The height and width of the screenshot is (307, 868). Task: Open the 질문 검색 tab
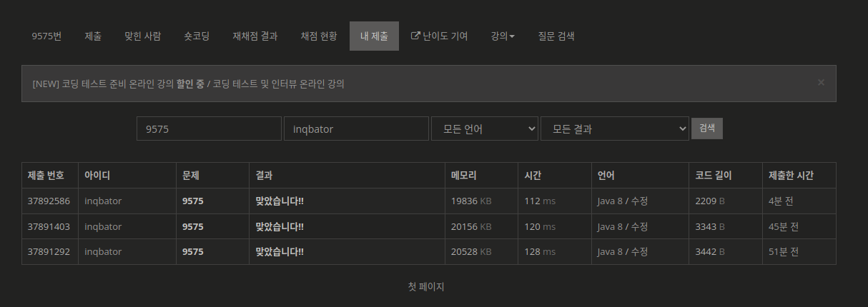[556, 36]
